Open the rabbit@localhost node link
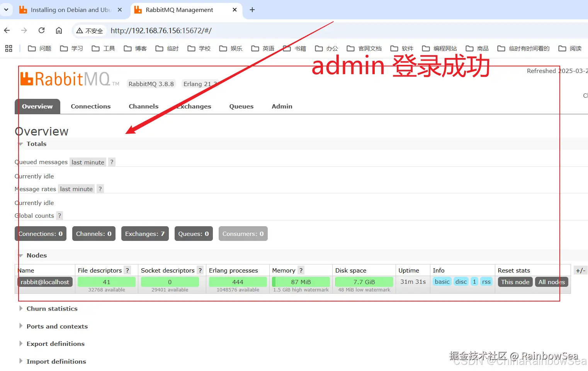Image resolution: width=588 pixels, height=371 pixels. click(x=45, y=282)
